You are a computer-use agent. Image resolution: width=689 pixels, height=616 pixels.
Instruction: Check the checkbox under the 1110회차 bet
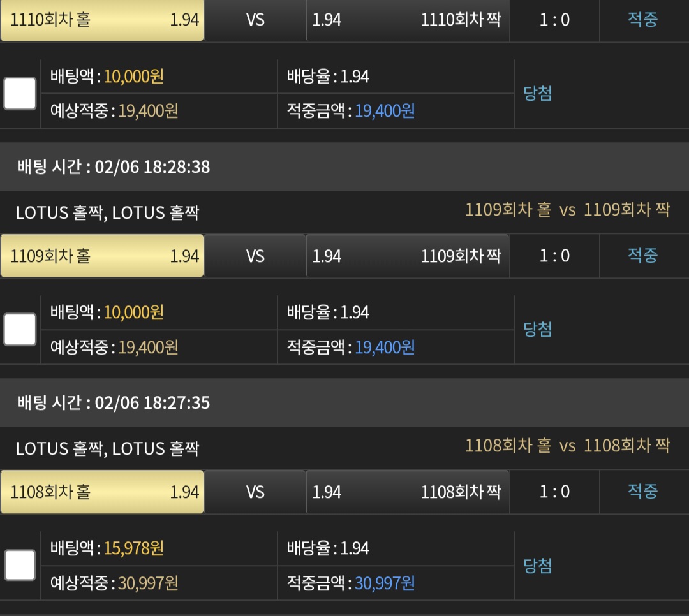20,94
